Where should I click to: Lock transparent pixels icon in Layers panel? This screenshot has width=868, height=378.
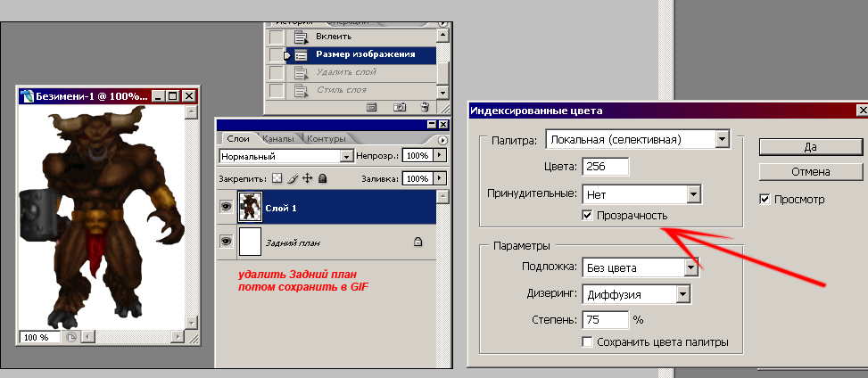click(x=278, y=178)
